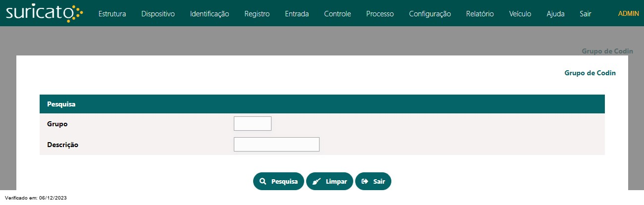Open the Dispositivo menu

coord(158,14)
